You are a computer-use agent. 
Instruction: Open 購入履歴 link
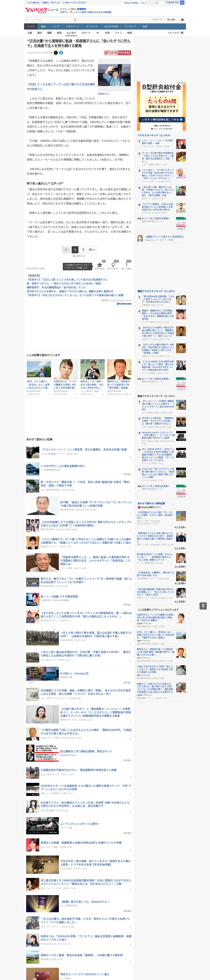click(171, 19)
